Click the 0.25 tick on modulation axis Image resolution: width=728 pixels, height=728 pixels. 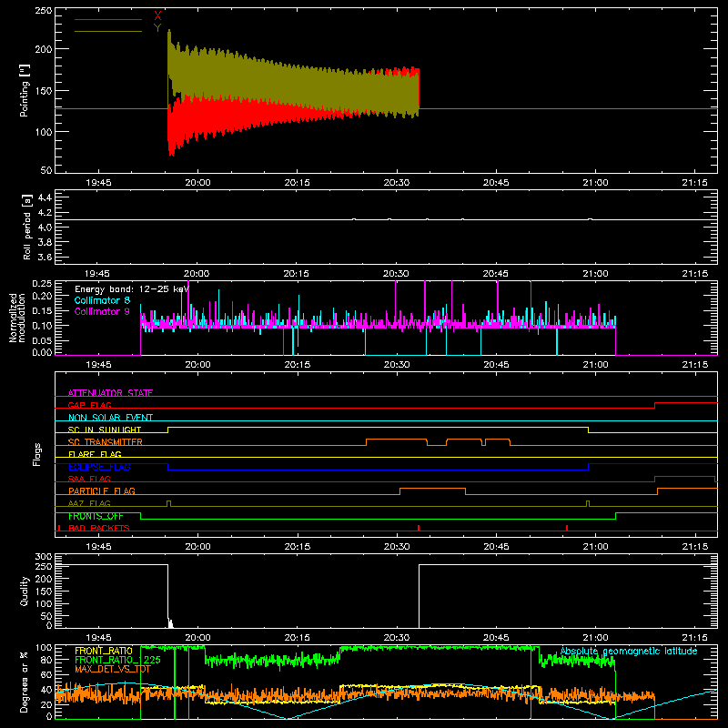click(x=42, y=283)
